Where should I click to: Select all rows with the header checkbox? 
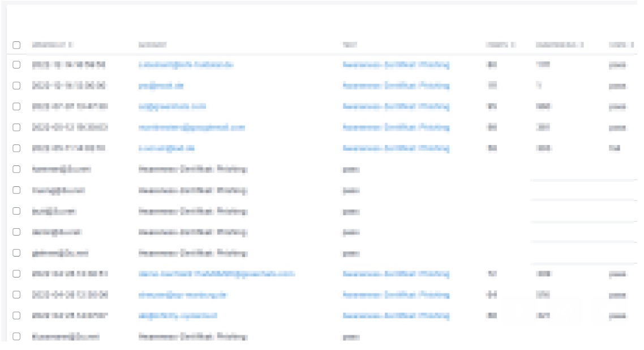pos(17,44)
